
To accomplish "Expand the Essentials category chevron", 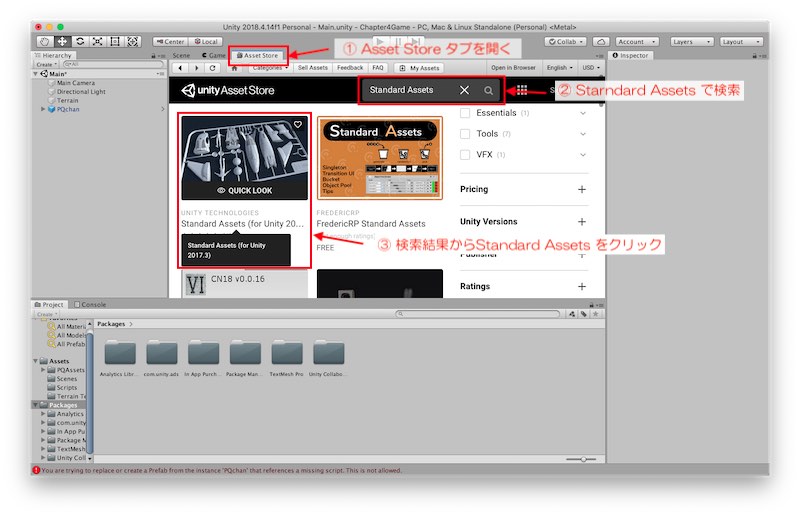I will click(x=583, y=113).
